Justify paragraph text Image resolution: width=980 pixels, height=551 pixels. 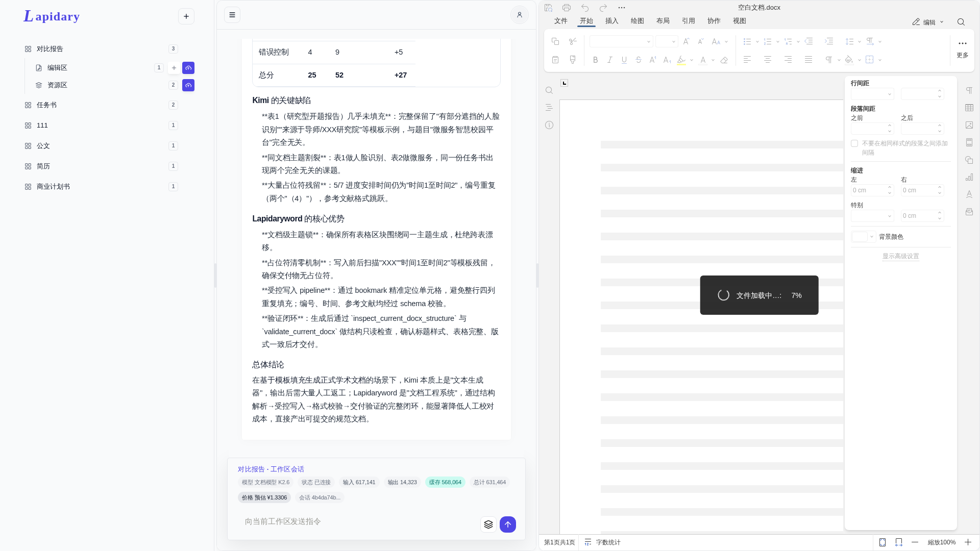click(808, 60)
